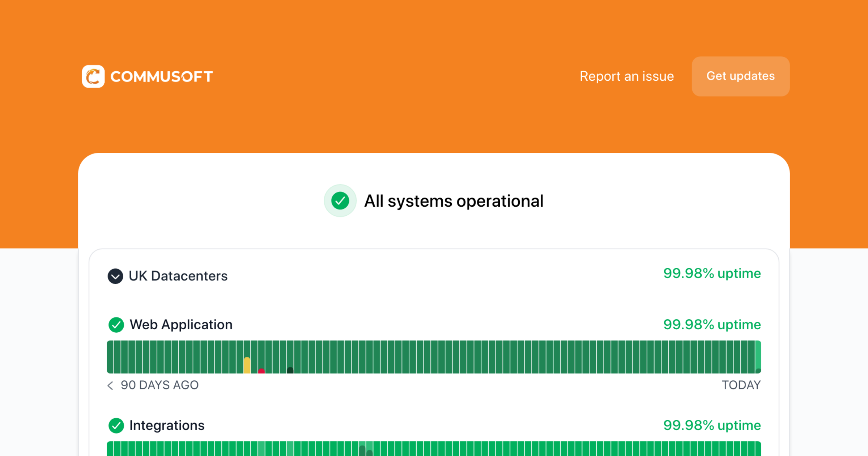Select the Report an issue menu item
Screen dimensions: 868x456
[627, 76]
